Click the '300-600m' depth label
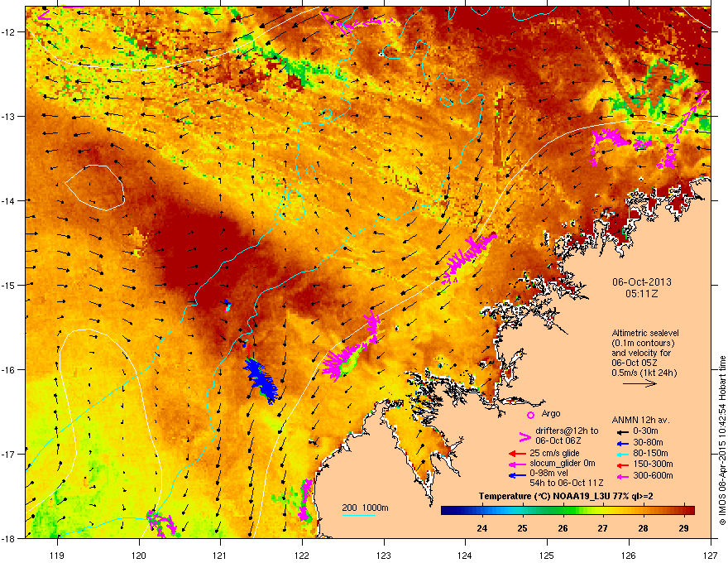Screen dimensions: 728x563 pyautogui.click(x=653, y=475)
